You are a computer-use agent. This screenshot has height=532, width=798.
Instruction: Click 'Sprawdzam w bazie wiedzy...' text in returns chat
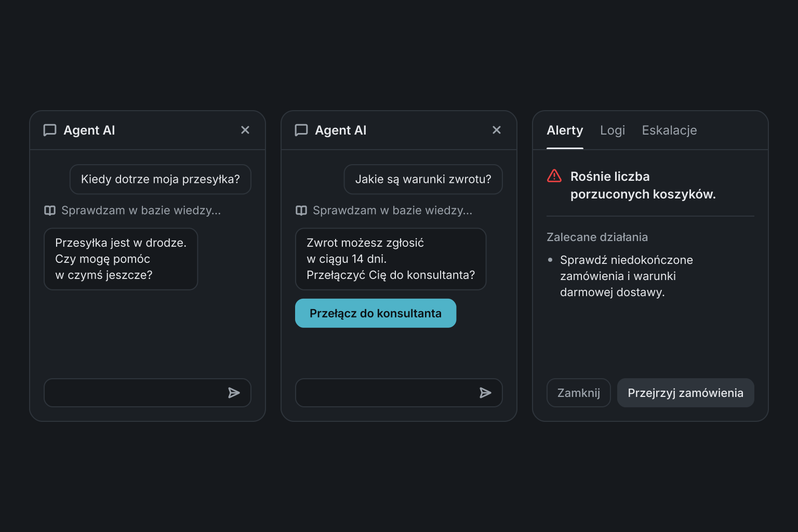click(x=393, y=210)
